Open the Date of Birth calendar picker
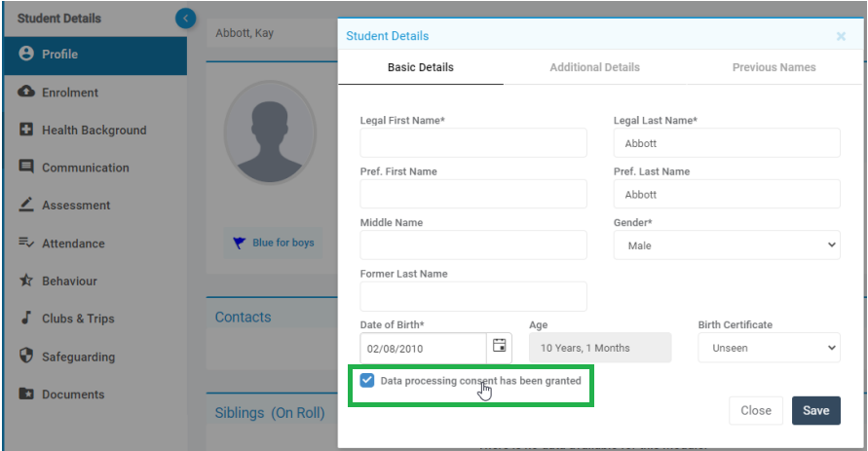This screenshot has height=451, width=868. (500, 345)
